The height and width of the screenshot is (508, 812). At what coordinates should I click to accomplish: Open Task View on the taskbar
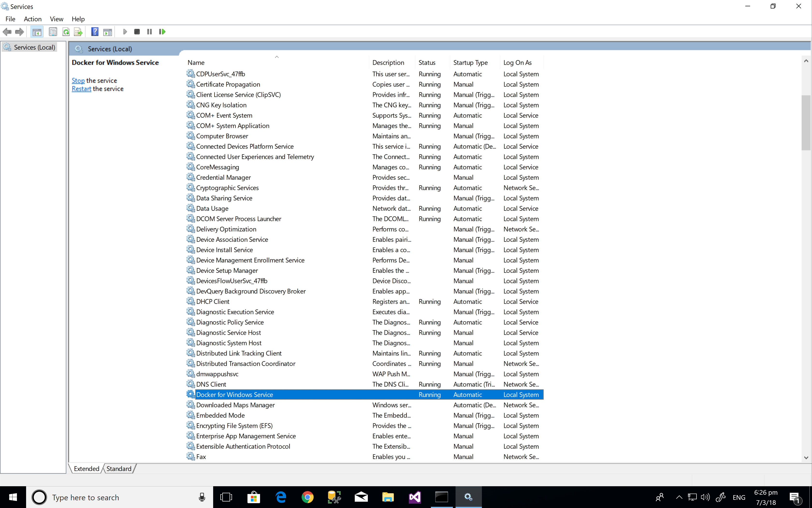click(x=226, y=497)
